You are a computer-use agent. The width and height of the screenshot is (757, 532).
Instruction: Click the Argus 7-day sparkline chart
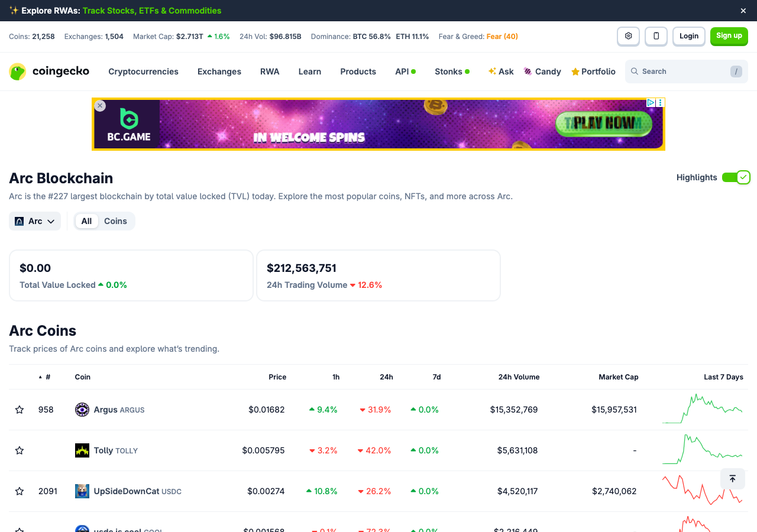click(x=703, y=408)
